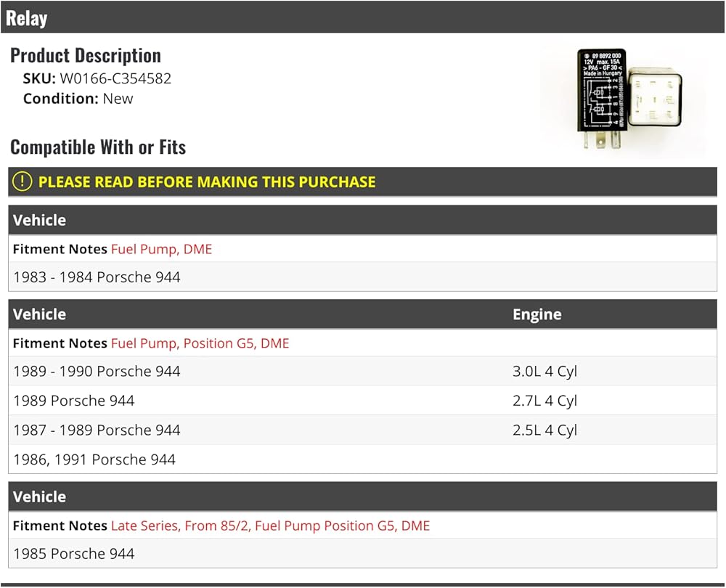Click the yellow exclamation warning icon

tap(22, 181)
